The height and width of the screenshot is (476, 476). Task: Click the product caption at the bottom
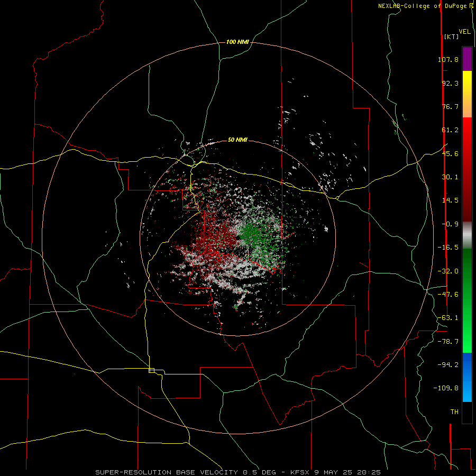click(x=238, y=472)
